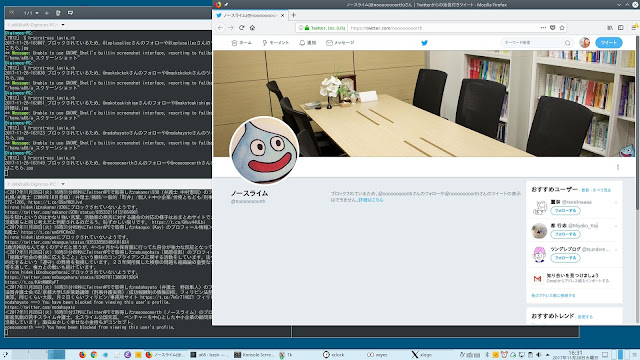This screenshot has width=640, height=360.
Task: Open the account avatar menu in navbar
Action: tap(584, 42)
